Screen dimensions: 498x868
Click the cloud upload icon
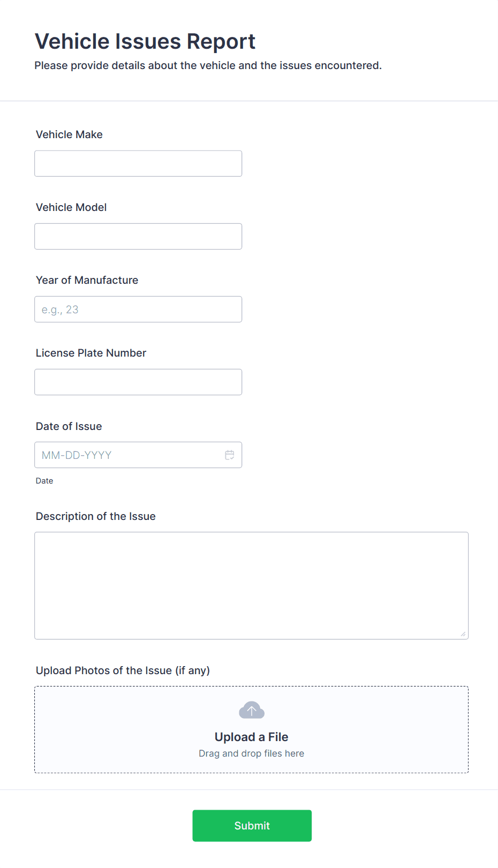(252, 711)
